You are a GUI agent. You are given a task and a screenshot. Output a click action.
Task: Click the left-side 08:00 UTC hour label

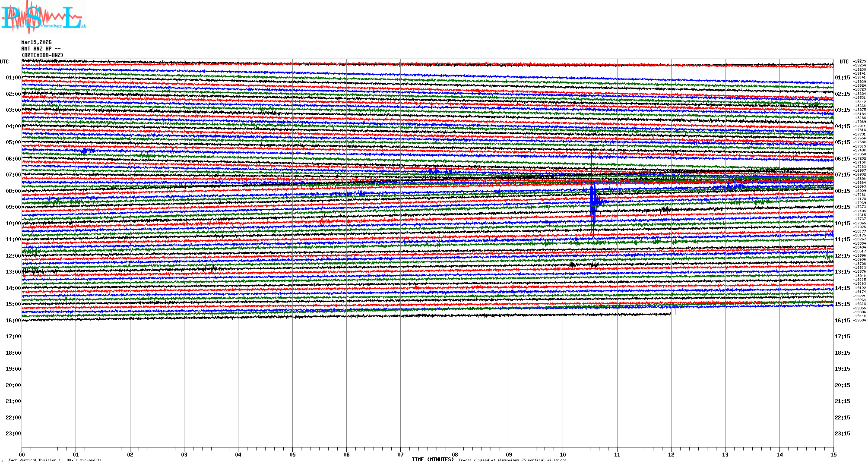13,191
